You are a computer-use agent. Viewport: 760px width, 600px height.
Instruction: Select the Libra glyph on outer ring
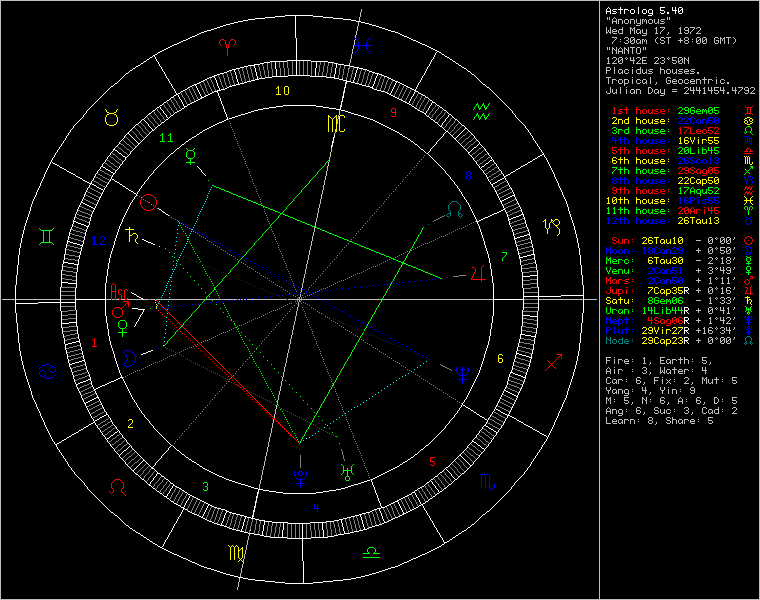tap(371, 552)
